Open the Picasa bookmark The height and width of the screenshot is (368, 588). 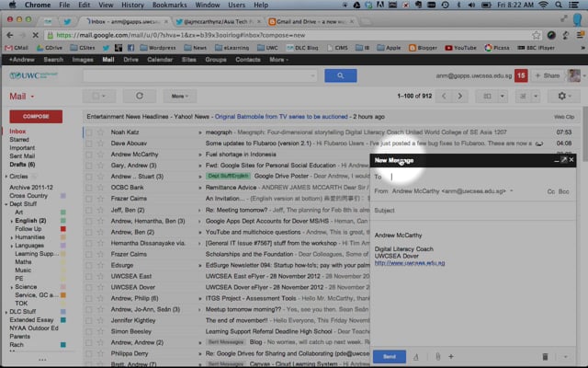497,48
